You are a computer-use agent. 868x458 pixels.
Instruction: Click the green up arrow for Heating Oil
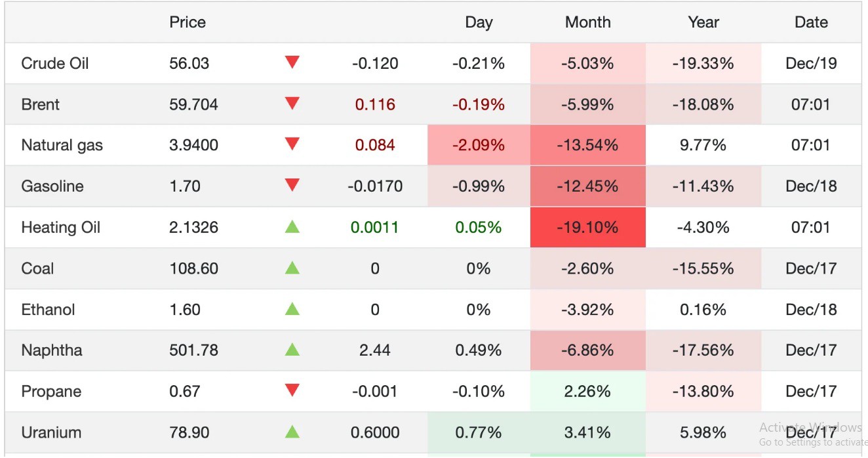(292, 227)
